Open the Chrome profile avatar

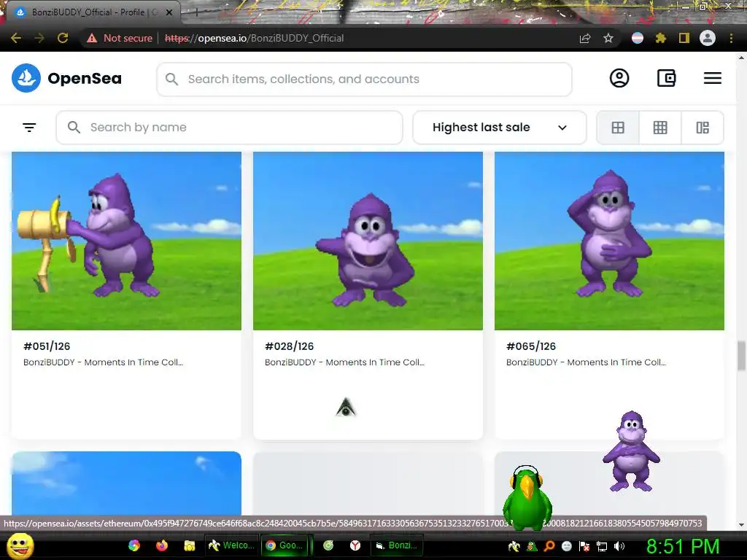click(708, 38)
